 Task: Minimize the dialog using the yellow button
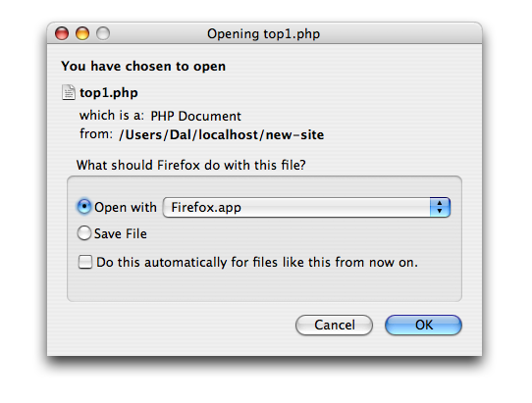(x=82, y=33)
